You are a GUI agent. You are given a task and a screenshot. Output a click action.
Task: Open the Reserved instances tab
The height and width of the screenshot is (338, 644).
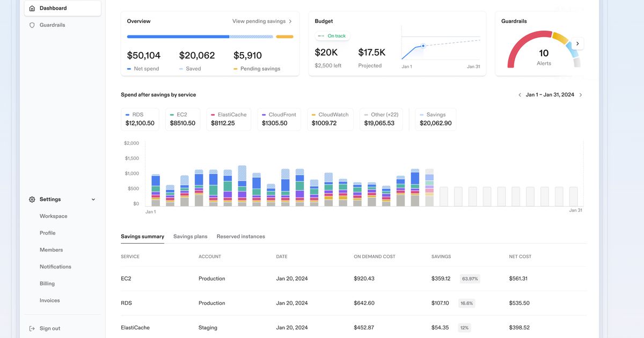(x=240, y=237)
